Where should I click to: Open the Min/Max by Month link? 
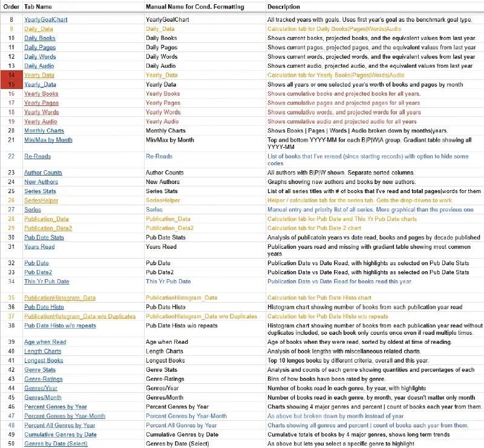(48, 140)
